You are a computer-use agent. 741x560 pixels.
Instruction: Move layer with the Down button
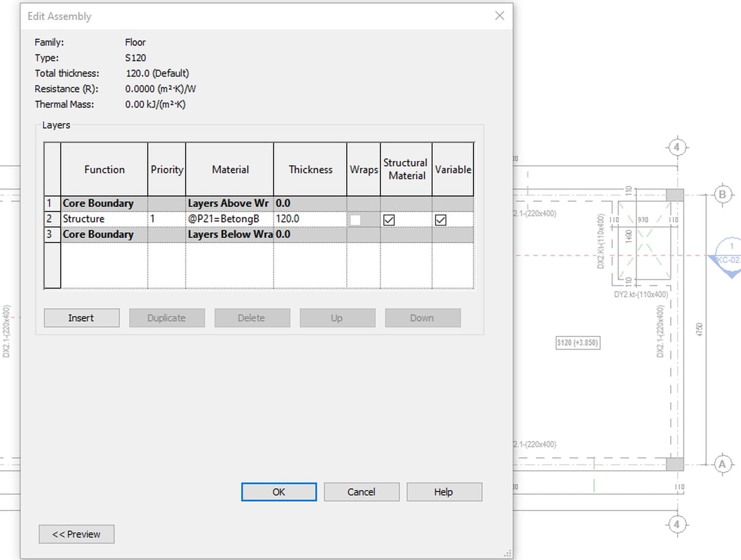click(x=423, y=318)
